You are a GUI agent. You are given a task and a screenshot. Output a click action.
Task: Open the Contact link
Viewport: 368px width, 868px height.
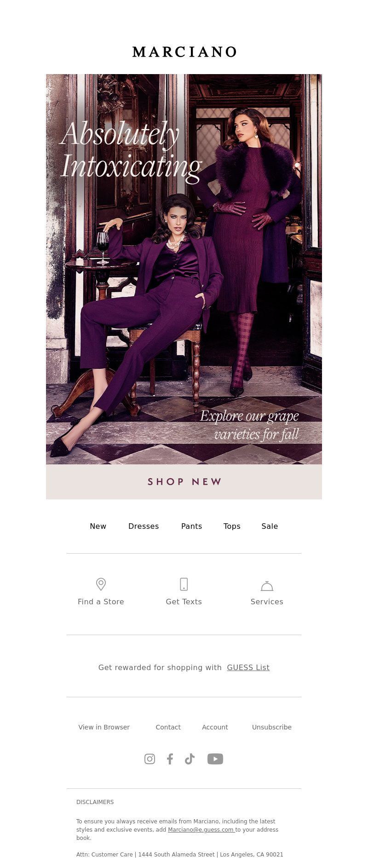click(168, 727)
